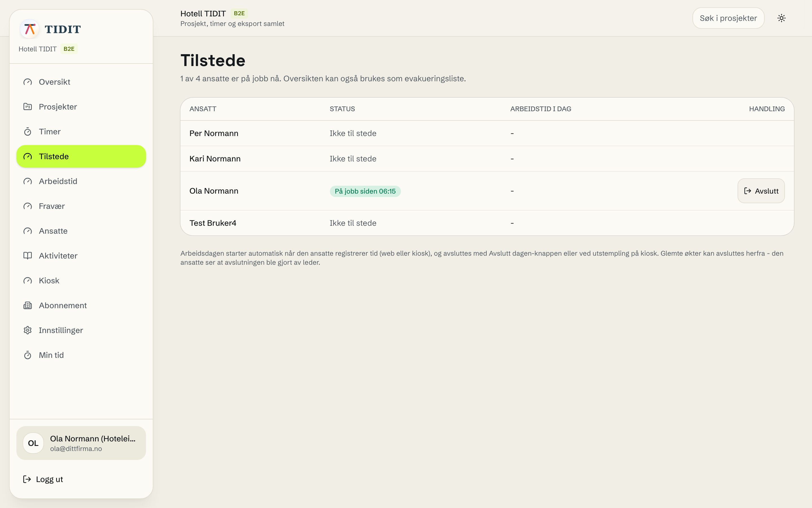The width and height of the screenshot is (812, 508).
Task: Open Innstillinger settings
Action: (81, 330)
